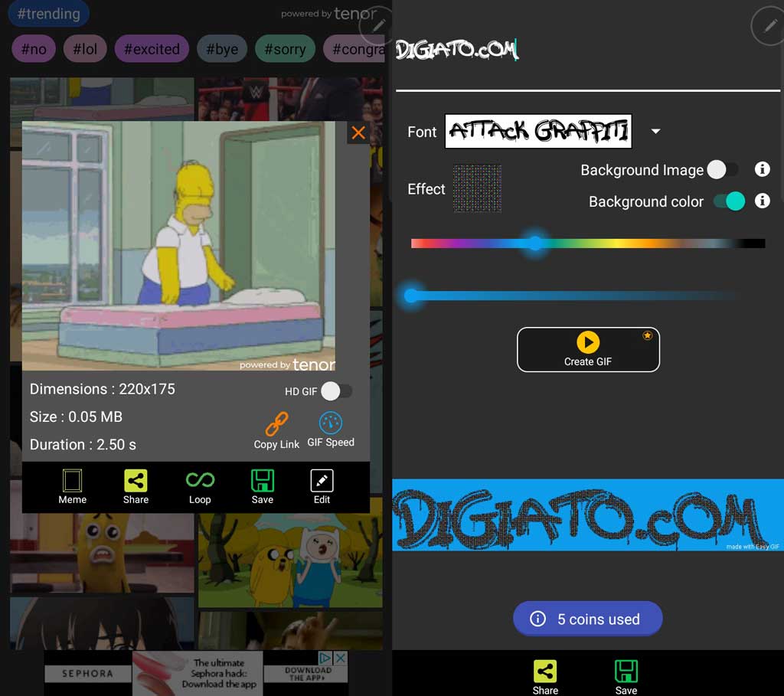
Task: Open the Attack Graffiti font selector
Action: (538, 132)
